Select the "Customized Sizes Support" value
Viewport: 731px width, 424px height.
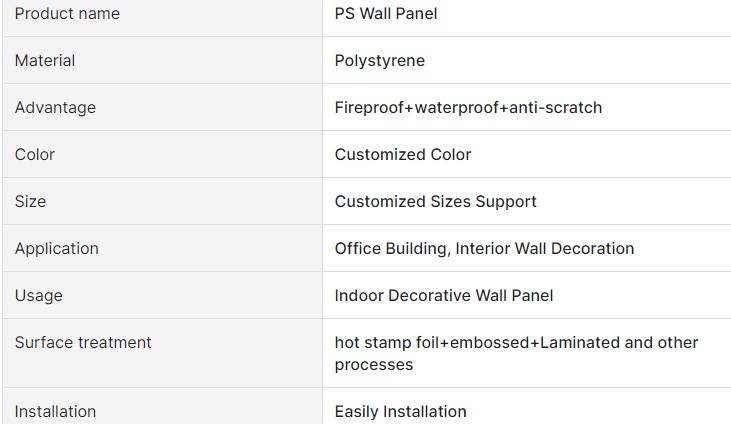coord(436,201)
